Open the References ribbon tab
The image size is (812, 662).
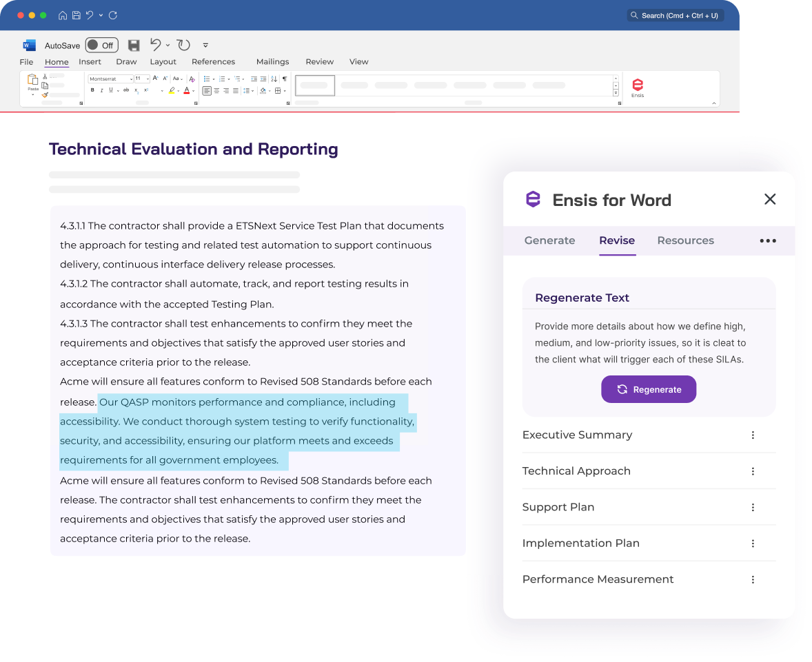coord(214,61)
